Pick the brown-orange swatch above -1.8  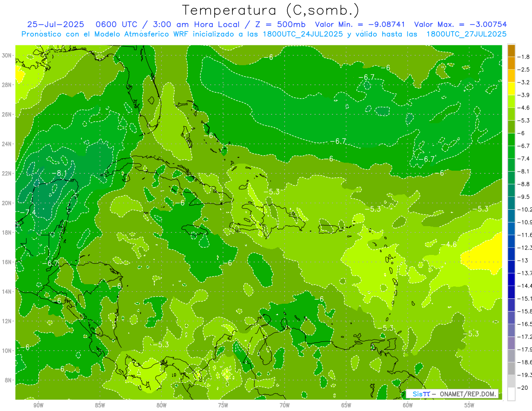pos(511,51)
